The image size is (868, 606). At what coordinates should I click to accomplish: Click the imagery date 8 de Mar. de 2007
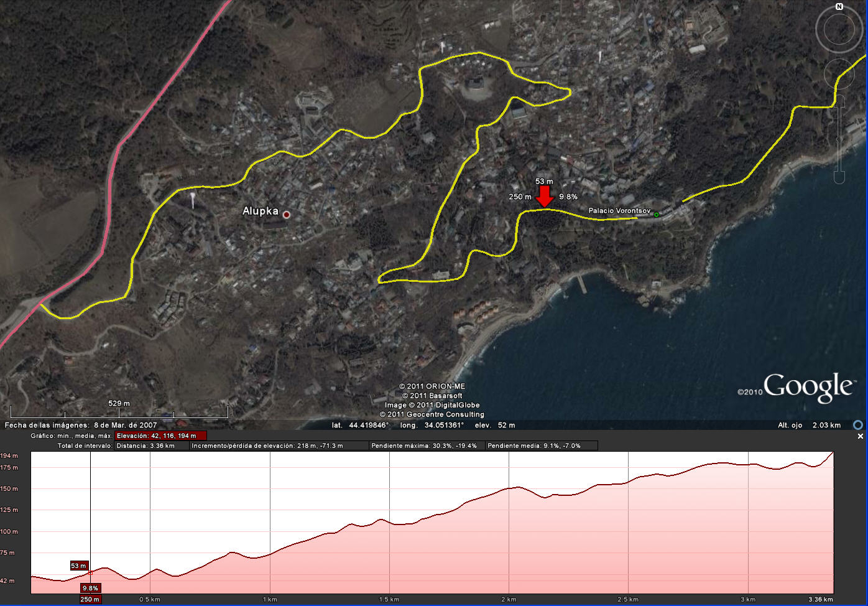tap(125, 425)
